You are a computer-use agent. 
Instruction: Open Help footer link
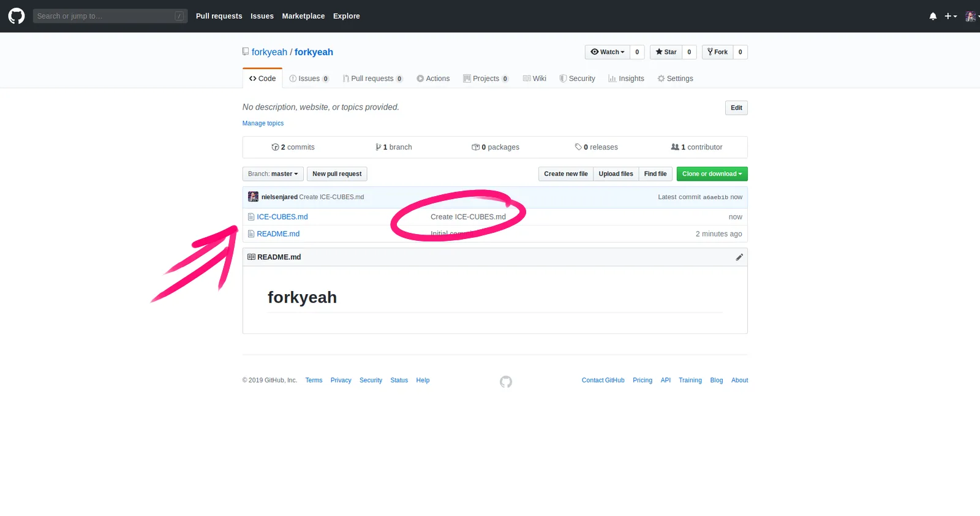(423, 381)
